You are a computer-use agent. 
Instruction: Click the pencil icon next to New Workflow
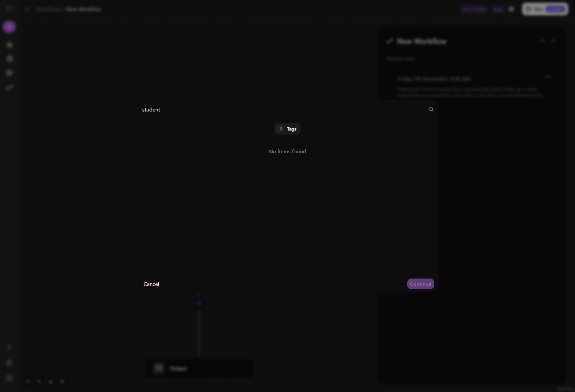(389, 41)
